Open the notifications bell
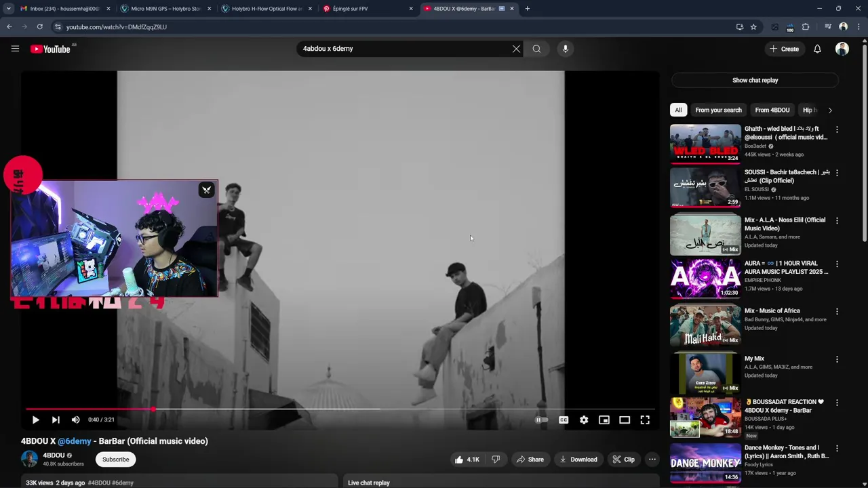Screen dimensions: 868x488 pyautogui.click(x=817, y=49)
